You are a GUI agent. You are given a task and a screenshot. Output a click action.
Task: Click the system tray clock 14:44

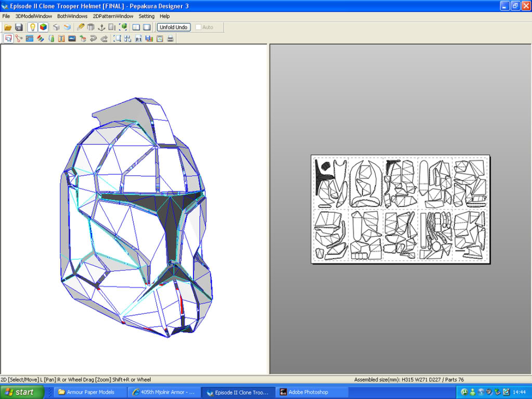coord(520,392)
